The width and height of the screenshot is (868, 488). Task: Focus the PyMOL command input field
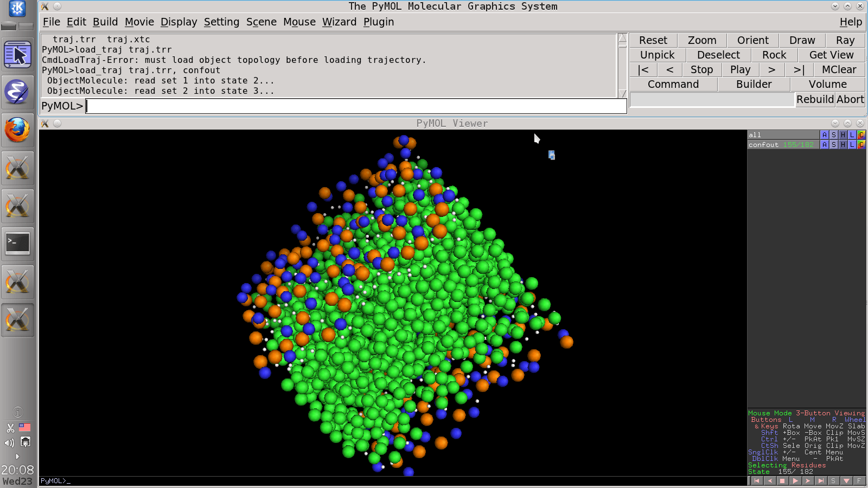pos(355,106)
